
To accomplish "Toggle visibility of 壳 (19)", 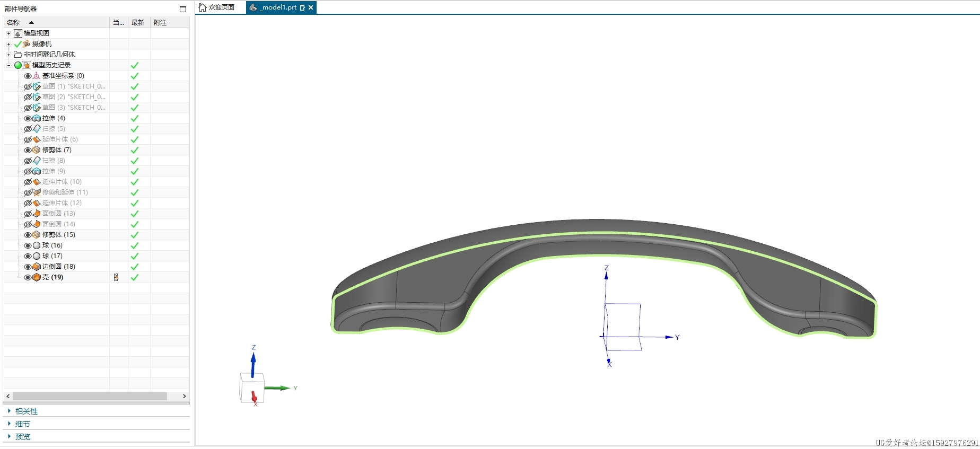I will pyautogui.click(x=28, y=277).
